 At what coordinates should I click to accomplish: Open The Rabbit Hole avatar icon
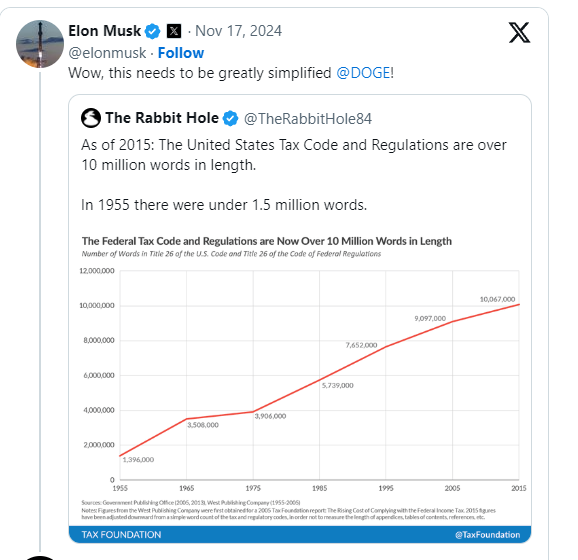(91, 118)
